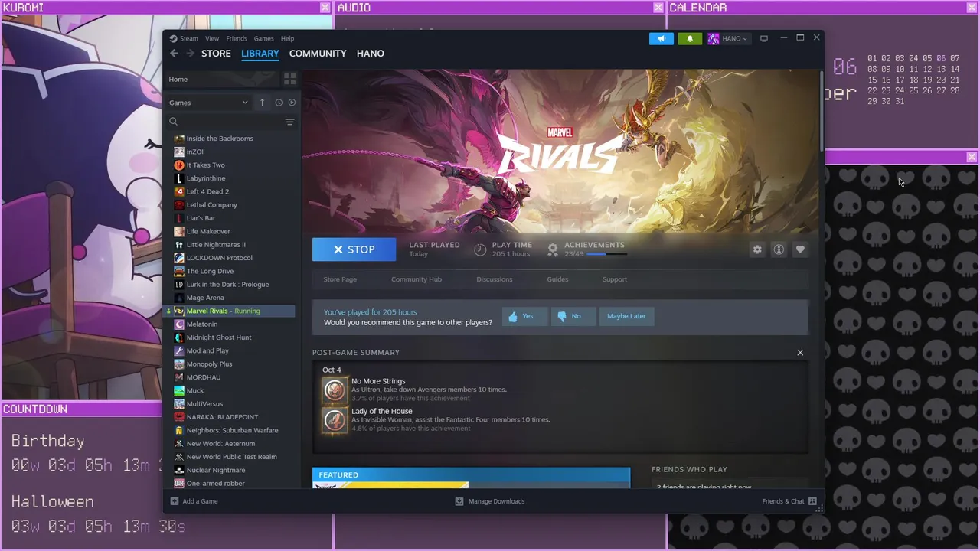Toggle the library collections grid view icon
Image resolution: width=980 pixels, height=551 pixels.
pos(289,79)
